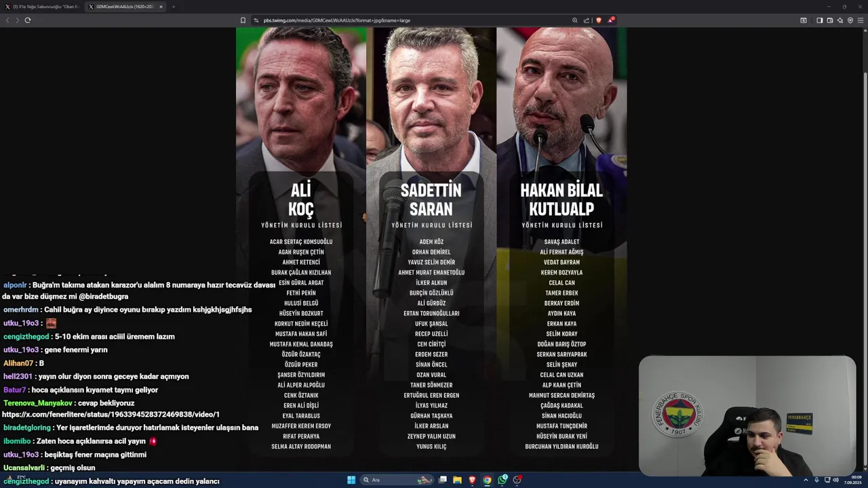The width and height of the screenshot is (868, 488).
Task: Click the Fenerbahçe logo on webcam wall
Action: pyautogui.click(x=677, y=413)
